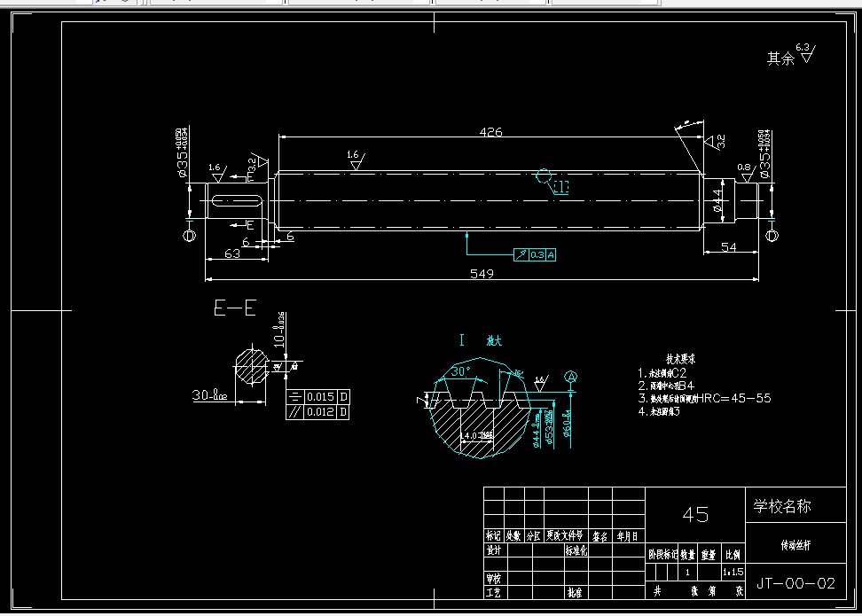Select the 0.8 surface roughness symbol
862x616 pixels.
(x=746, y=173)
